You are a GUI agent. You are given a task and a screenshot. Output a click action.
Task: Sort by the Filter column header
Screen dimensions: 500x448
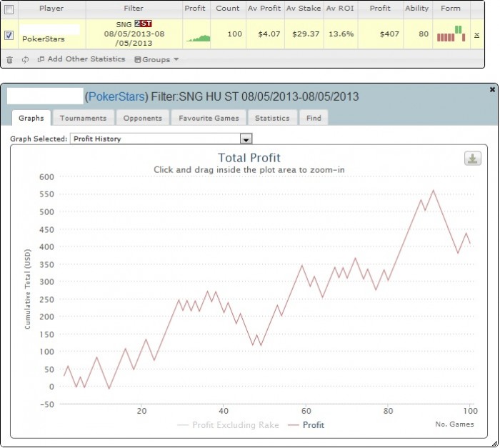click(x=134, y=9)
